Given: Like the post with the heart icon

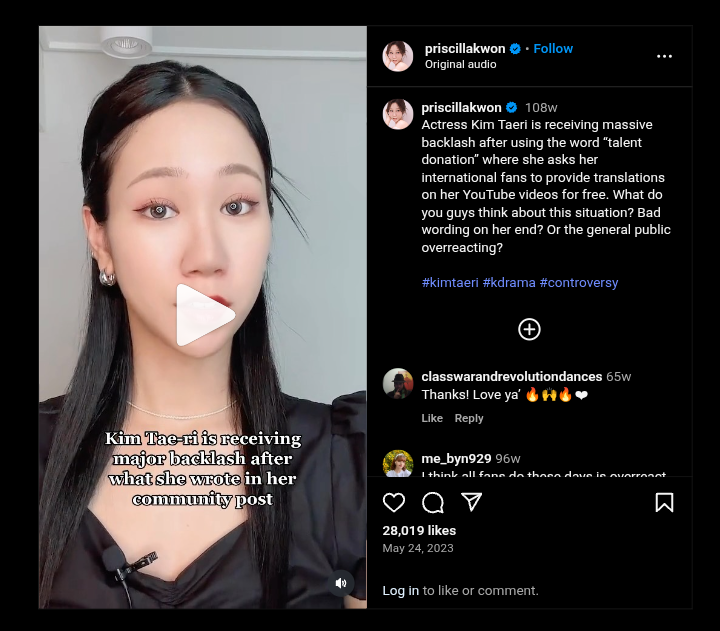Looking at the screenshot, I should coord(394,502).
